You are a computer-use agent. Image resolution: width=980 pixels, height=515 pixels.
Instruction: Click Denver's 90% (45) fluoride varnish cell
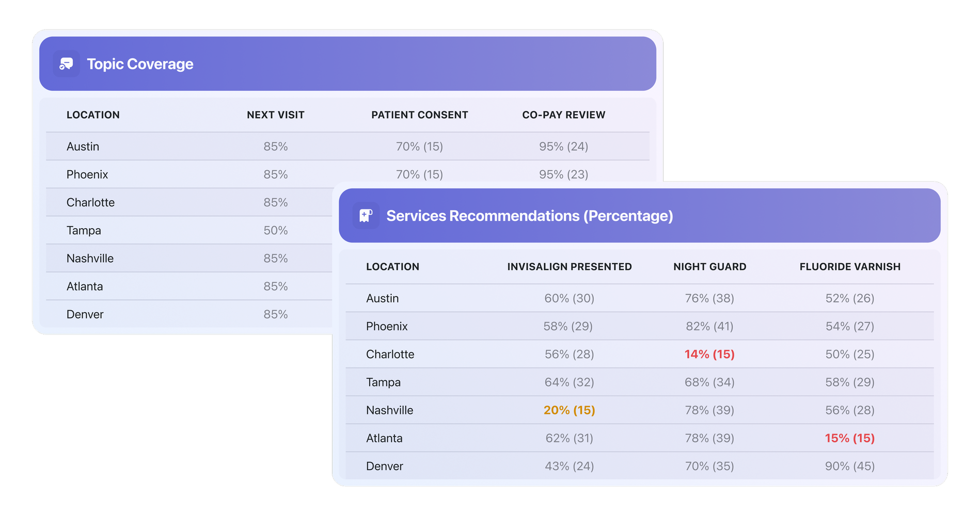pos(850,466)
